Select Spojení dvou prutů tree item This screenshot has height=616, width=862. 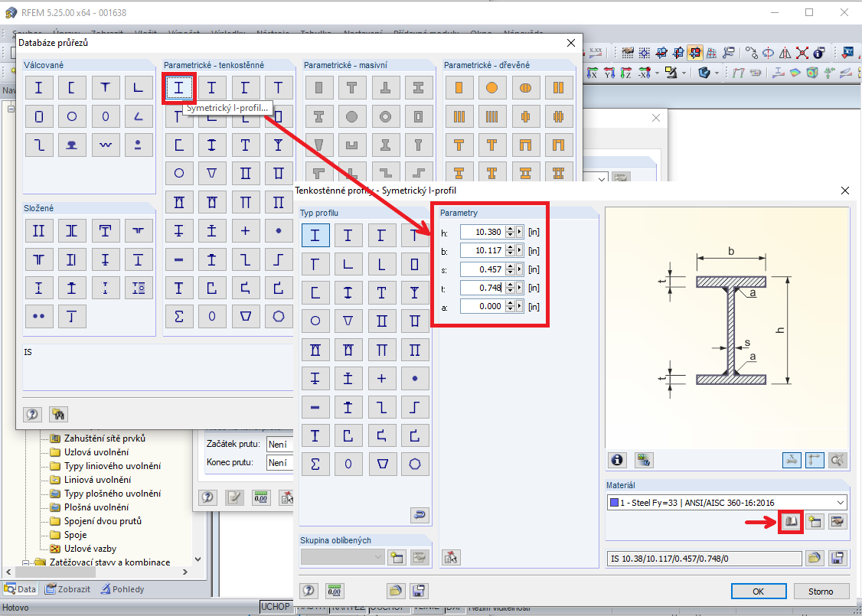tap(103, 521)
